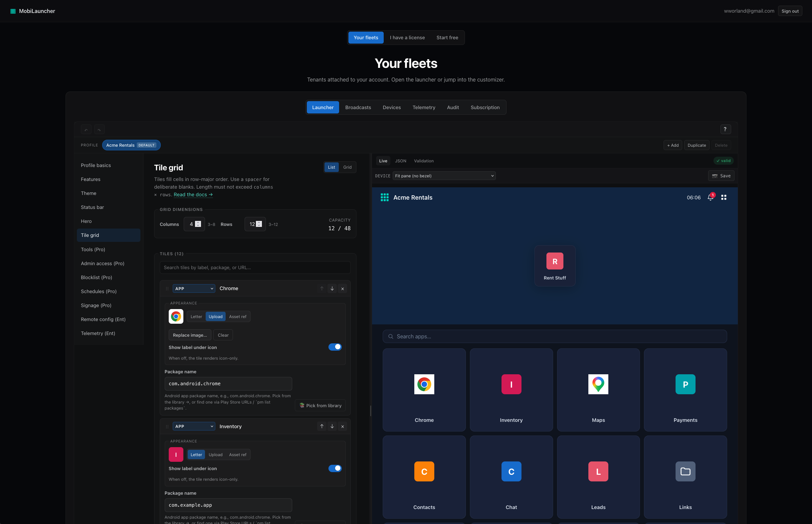Screen dimensions: 812x524
Task: Open the Inventory tile type APP dropdown
Action: point(194,426)
